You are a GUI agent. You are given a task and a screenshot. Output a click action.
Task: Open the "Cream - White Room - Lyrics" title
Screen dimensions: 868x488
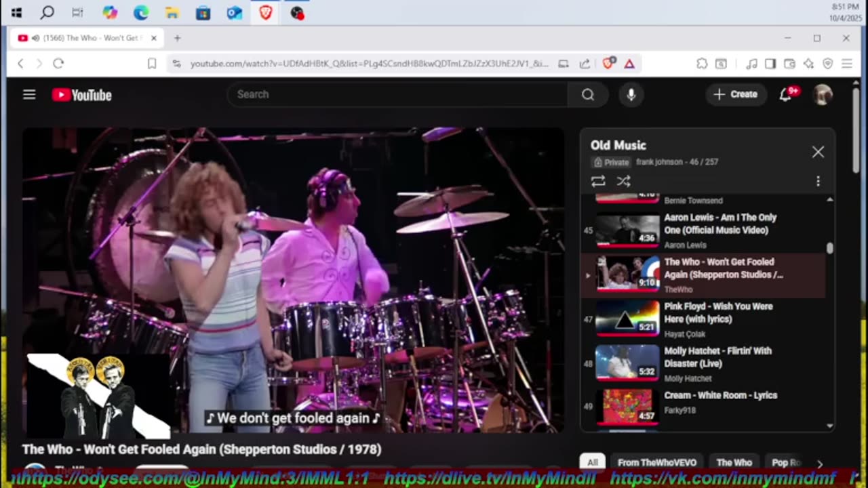[721, 395]
